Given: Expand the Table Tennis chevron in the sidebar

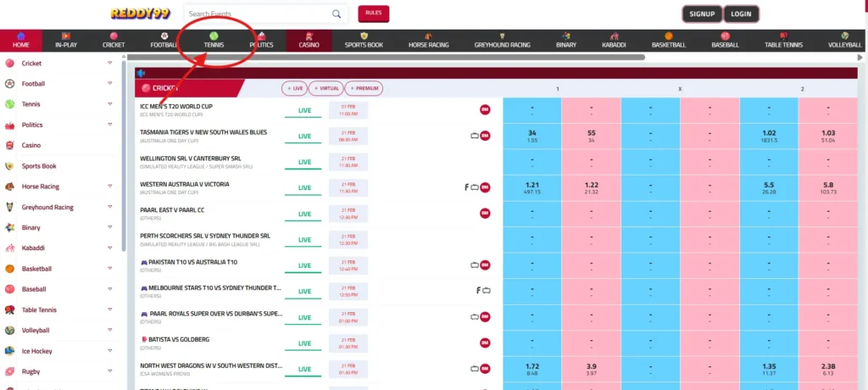Looking at the screenshot, I should coord(110,309).
